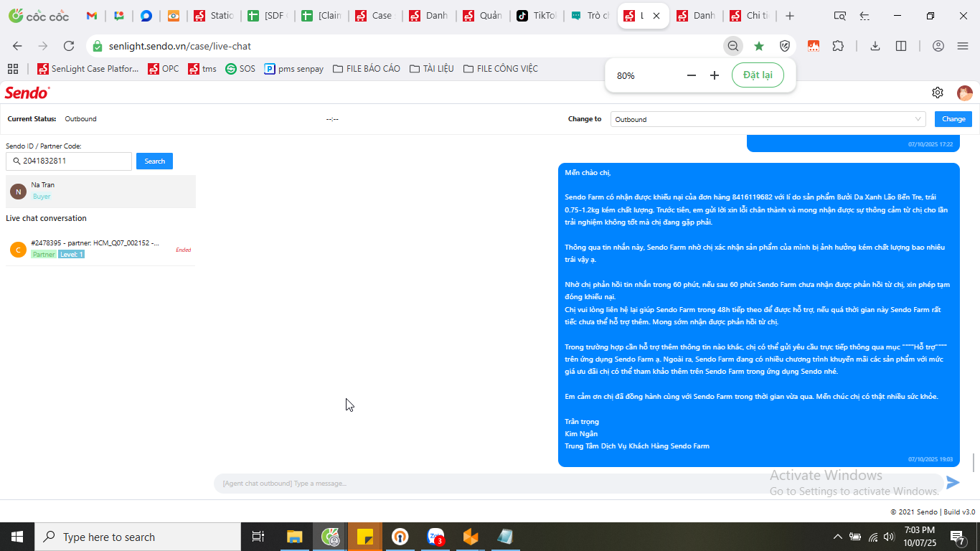Viewport: 980px width, 551px height.
Task: Open the tms bookmark
Action: point(202,69)
